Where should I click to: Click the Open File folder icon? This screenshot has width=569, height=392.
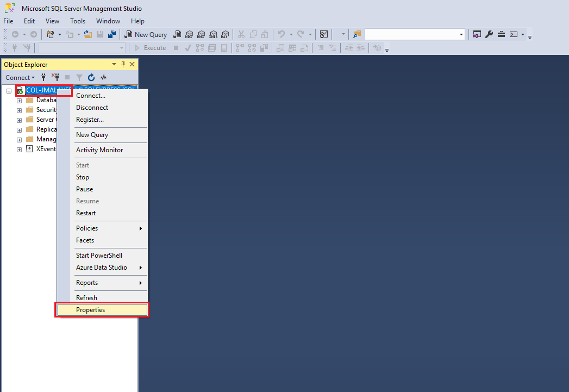tap(88, 34)
